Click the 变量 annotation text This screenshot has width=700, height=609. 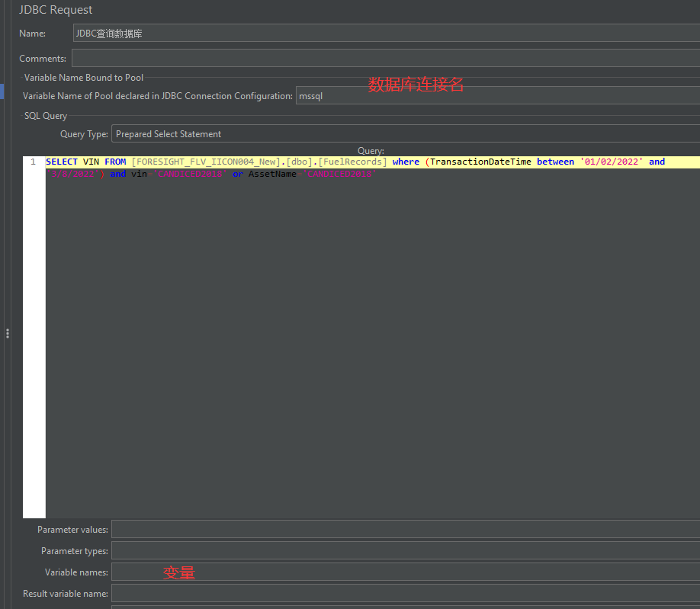pos(178,572)
